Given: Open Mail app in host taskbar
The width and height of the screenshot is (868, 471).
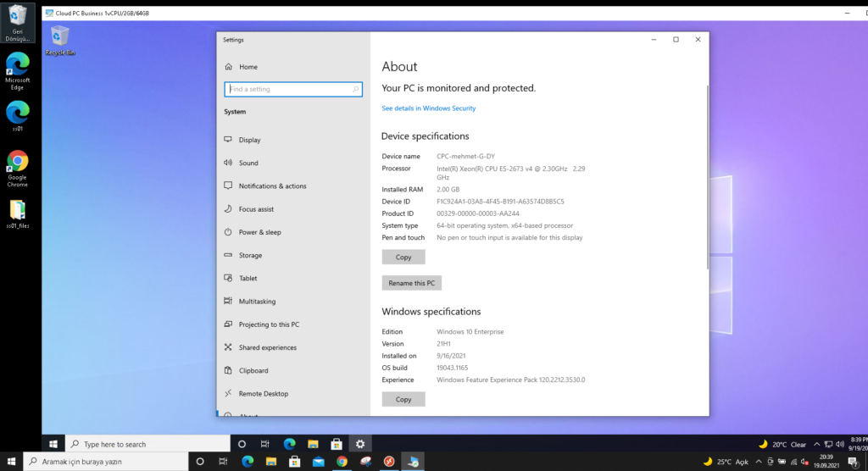Looking at the screenshot, I should (319, 462).
